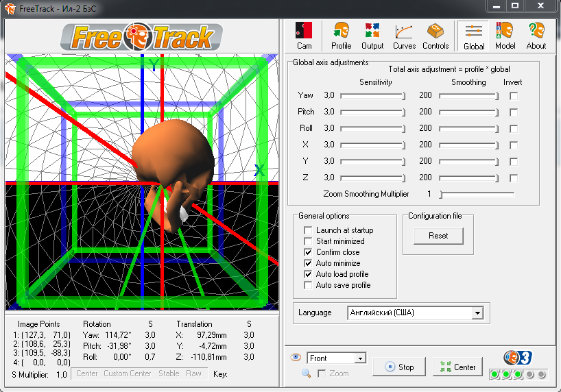Image resolution: width=561 pixels, height=392 pixels.
Task: Adjust Roll smoothing slider
Action: click(468, 129)
